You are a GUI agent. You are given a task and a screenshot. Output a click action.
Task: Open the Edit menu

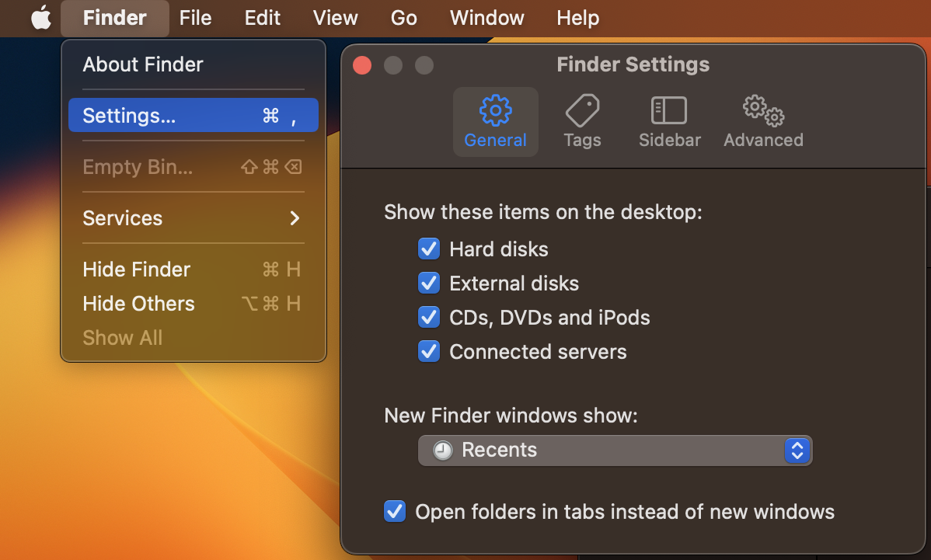tap(263, 18)
